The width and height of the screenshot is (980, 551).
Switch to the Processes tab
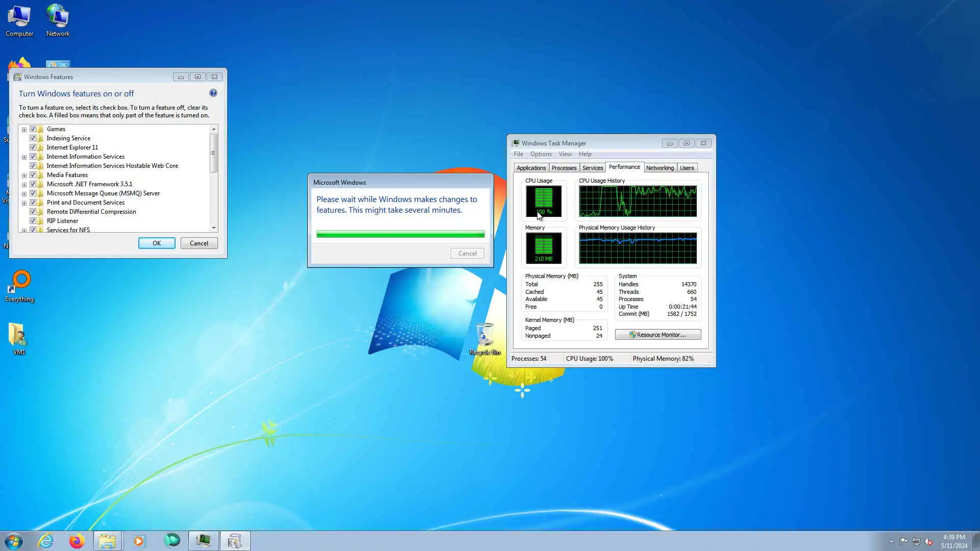click(x=563, y=168)
